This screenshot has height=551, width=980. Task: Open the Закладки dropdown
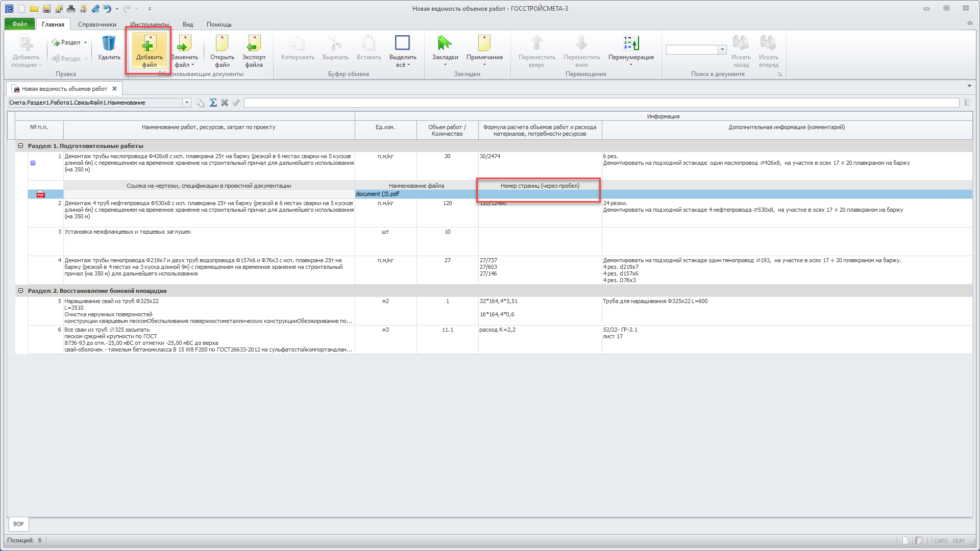[445, 65]
